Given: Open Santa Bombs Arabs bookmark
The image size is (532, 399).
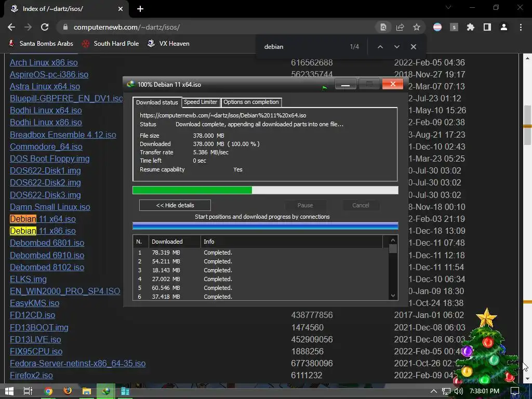Looking at the screenshot, I should pyautogui.click(x=41, y=44).
